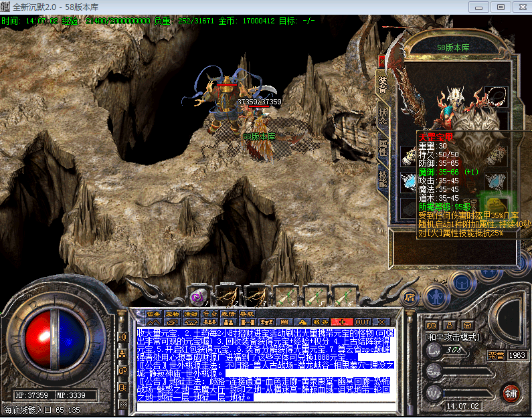The width and height of the screenshot is (532, 418).
Task: Click the Lv level round badge
Action: point(433,350)
